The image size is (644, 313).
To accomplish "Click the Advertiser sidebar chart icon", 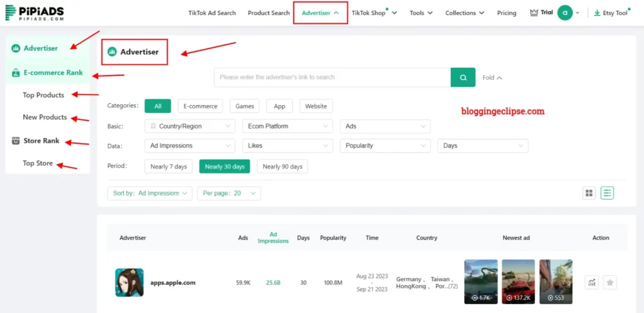I will [x=16, y=48].
